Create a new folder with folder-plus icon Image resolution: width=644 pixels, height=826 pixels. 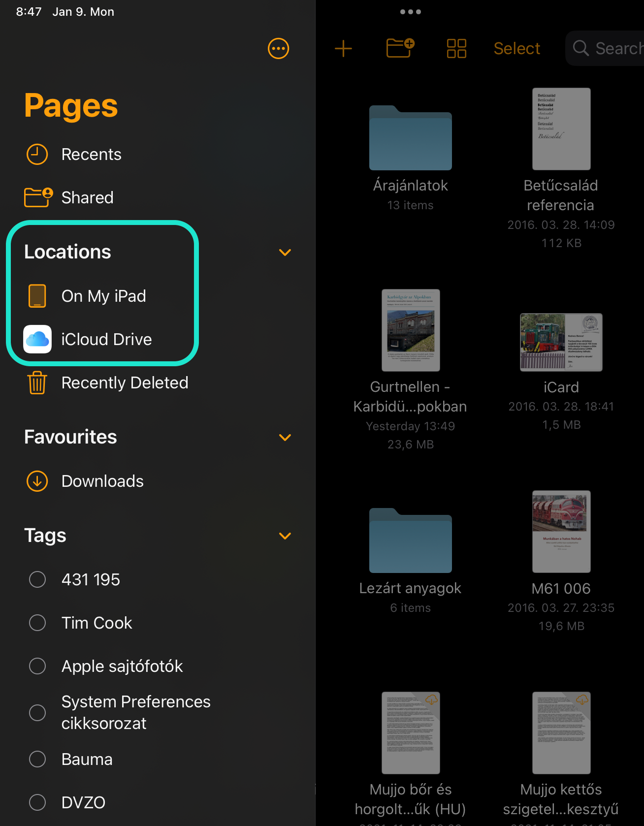tap(400, 48)
